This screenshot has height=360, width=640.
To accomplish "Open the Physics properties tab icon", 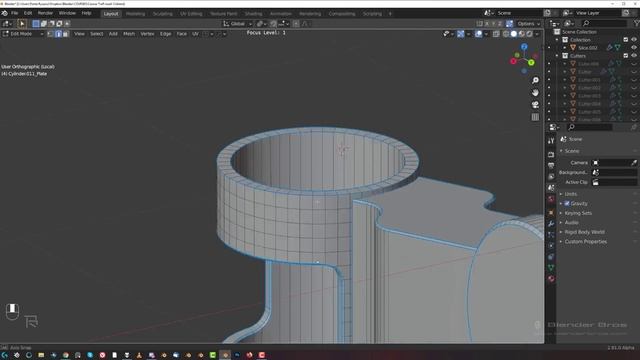I will coord(551,246).
